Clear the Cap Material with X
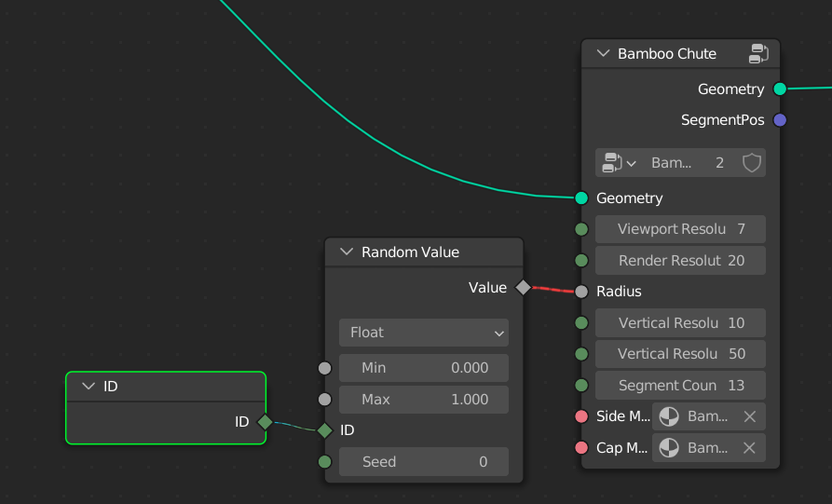This screenshot has height=504, width=832. [749, 448]
